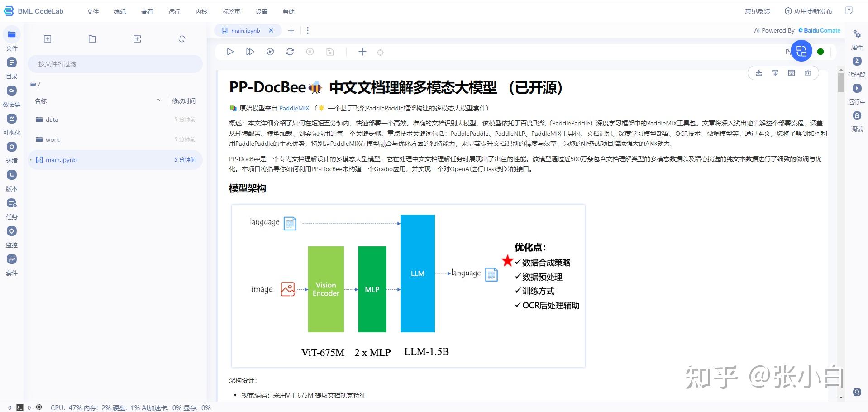The image size is (868, 412).
Task: Open the 版本 panel
Action: pos(12,175)
